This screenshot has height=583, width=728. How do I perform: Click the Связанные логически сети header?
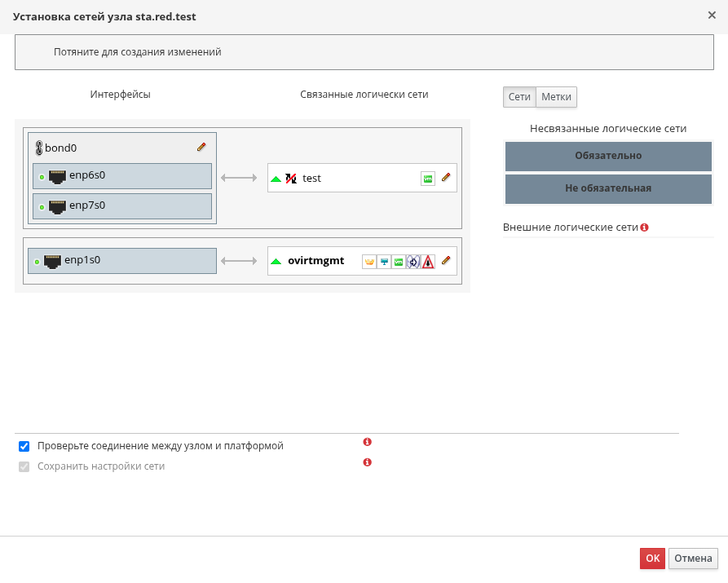tap(364, 95)
